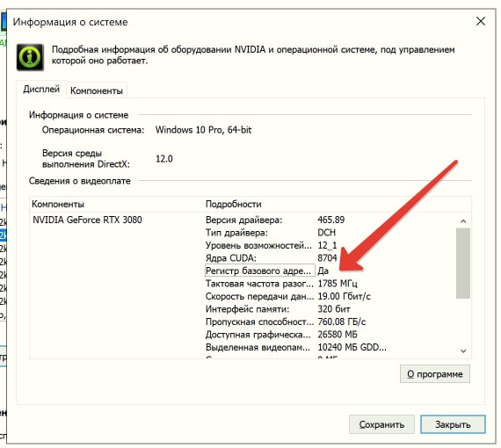Click the 760.08 ГБ/с bandwidth value

[341, 322]
